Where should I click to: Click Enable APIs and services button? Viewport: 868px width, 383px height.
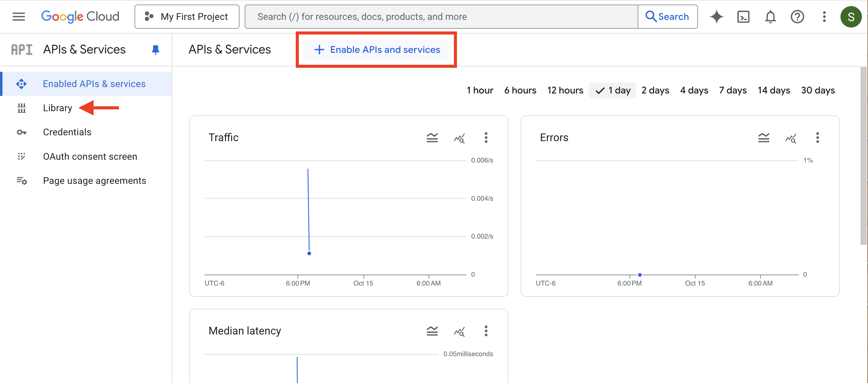[376, 50]
